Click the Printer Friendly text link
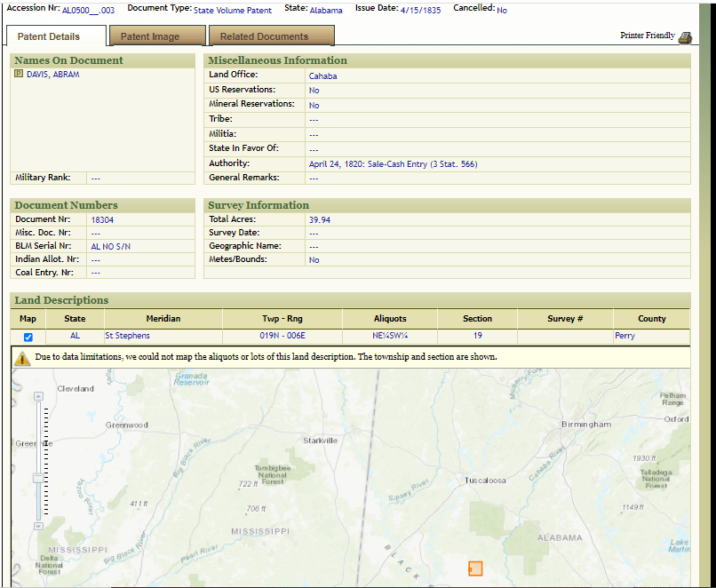Viewport: 716px width, 588px height. point(647,36)
